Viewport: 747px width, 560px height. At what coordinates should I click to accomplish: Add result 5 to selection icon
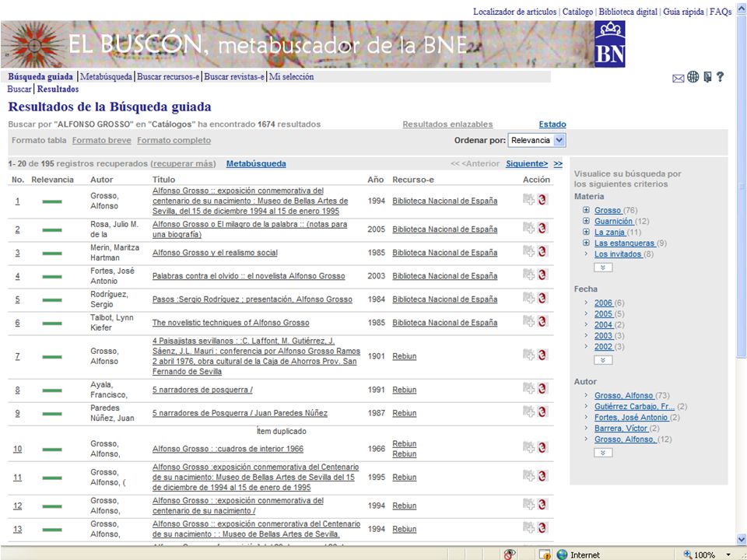pos(528,298)
